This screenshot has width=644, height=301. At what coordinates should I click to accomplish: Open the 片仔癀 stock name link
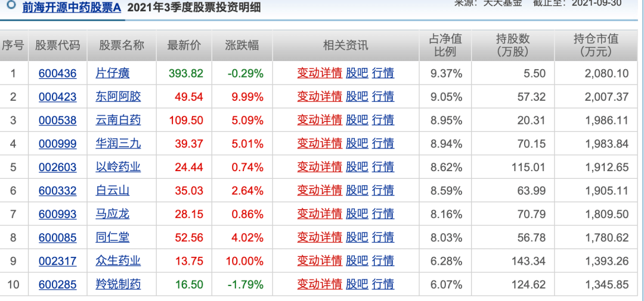113,73
